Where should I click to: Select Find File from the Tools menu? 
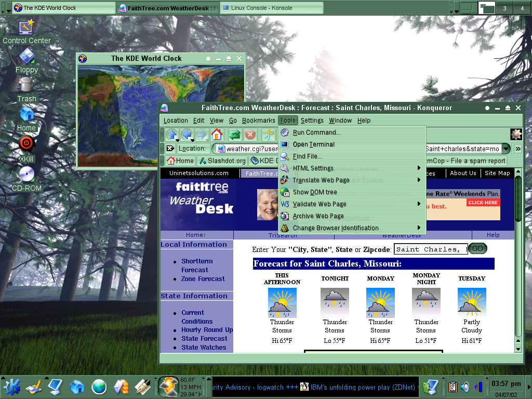point(352,156)
